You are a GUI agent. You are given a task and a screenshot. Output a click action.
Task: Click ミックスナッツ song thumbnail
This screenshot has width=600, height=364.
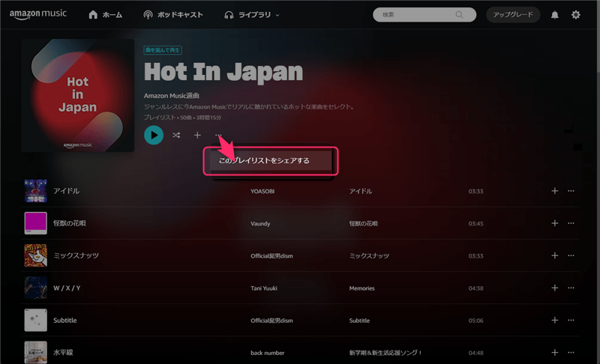[x=35, y=255]
